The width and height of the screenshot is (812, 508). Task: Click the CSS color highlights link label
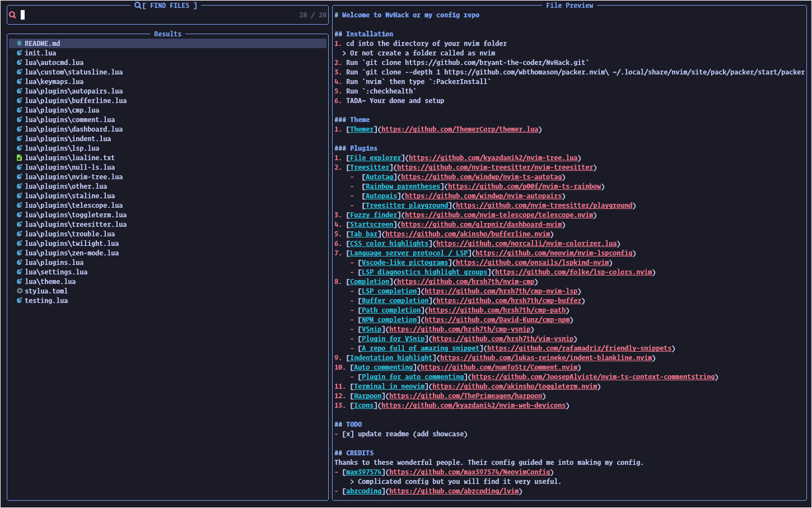[x=389, y=244]
